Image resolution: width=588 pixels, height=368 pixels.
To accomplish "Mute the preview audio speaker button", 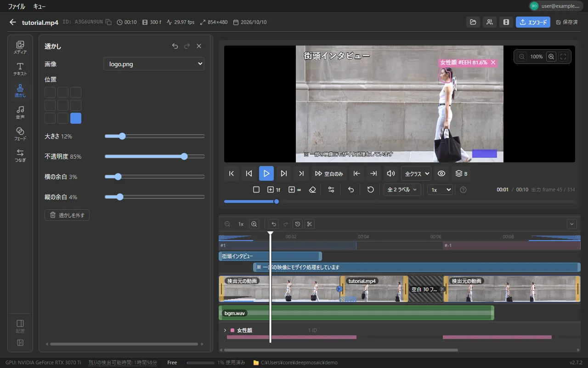I will (x=391, y=173).
